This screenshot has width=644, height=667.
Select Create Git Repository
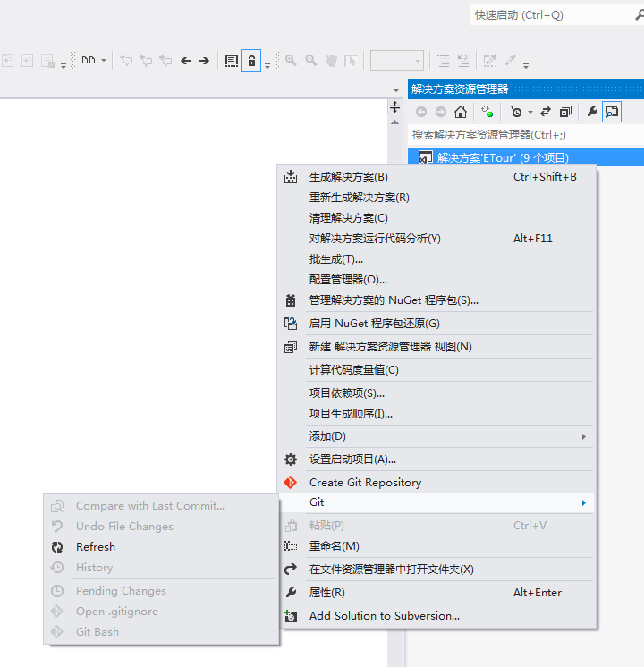point(365,483)
